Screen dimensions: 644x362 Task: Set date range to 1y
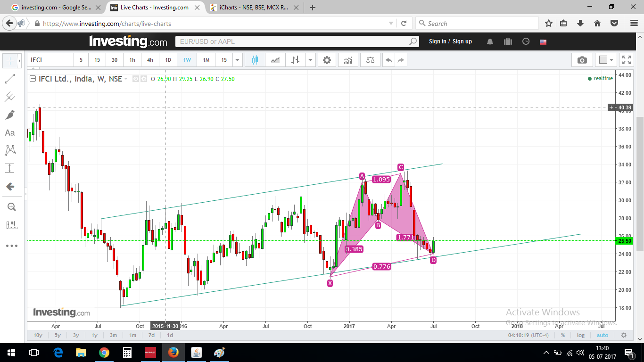point(94,335)
